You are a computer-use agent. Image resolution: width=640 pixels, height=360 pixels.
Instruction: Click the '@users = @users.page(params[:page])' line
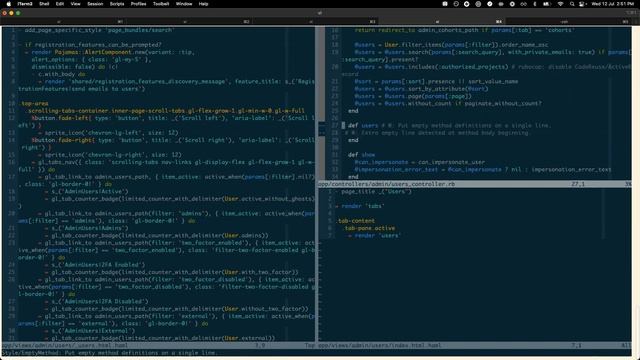click(x=413, y=96)
